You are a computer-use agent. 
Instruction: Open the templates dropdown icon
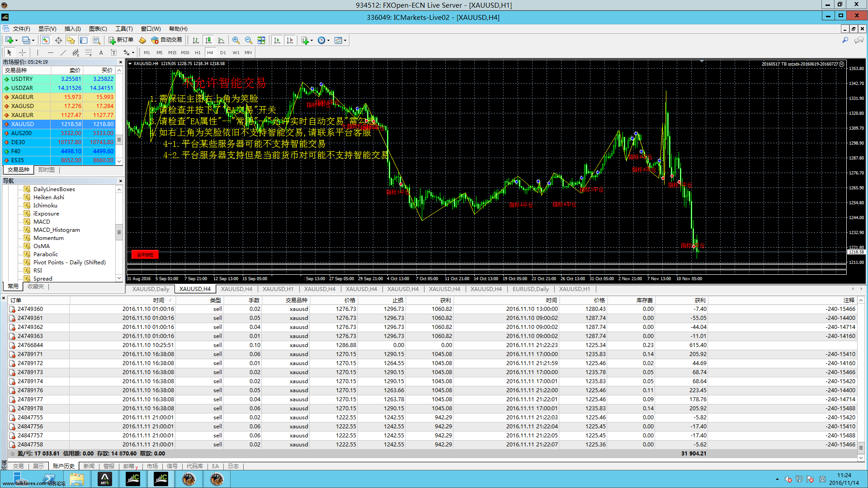[x=340, y=40]
